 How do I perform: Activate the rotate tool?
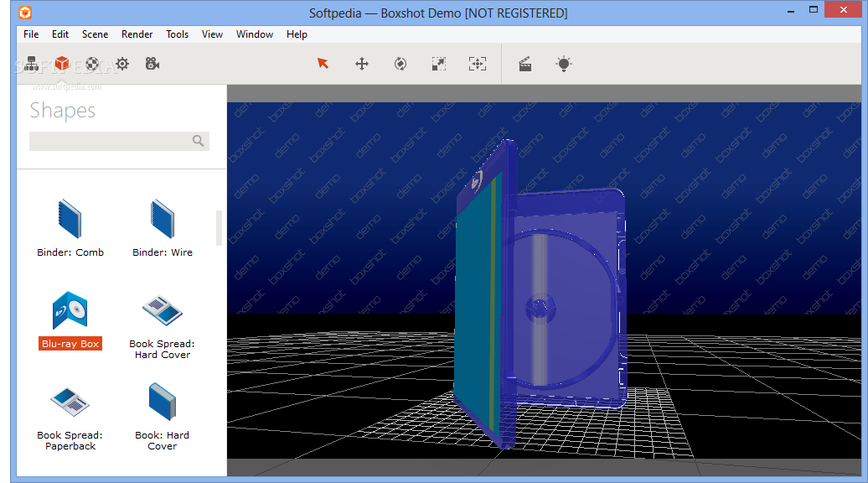pyautogui.click(x=400, y=64)
